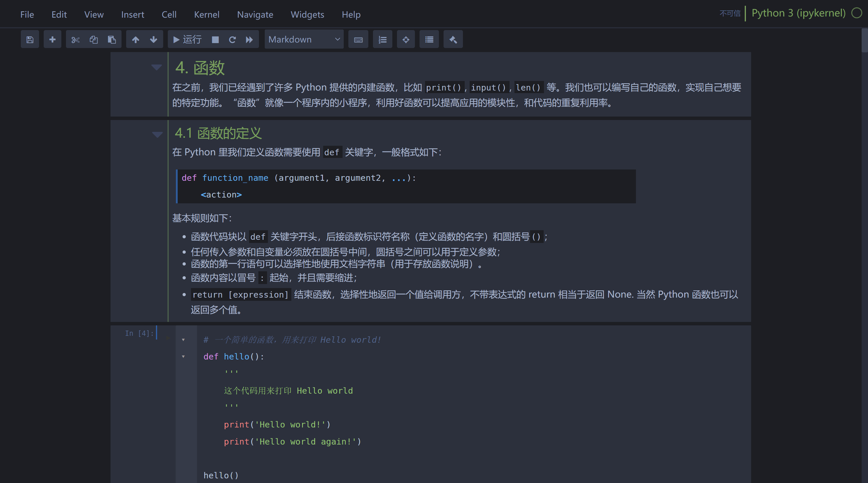The width and height of the screenshot is (868, 483).
Task: Collapse the '4.1 函数的定义' heading section
Action: [x=157, y=135]
